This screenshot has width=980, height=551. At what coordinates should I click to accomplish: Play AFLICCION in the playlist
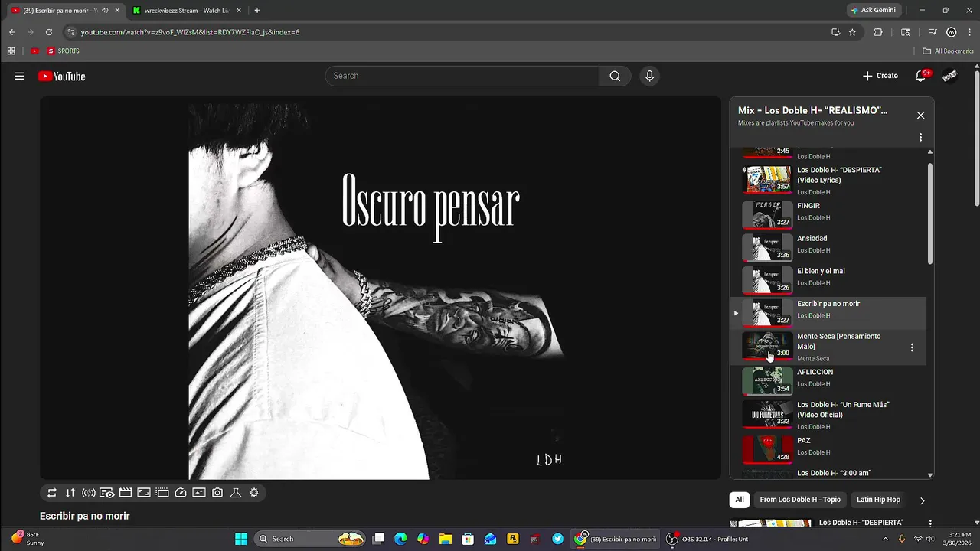tap(827, 380)
